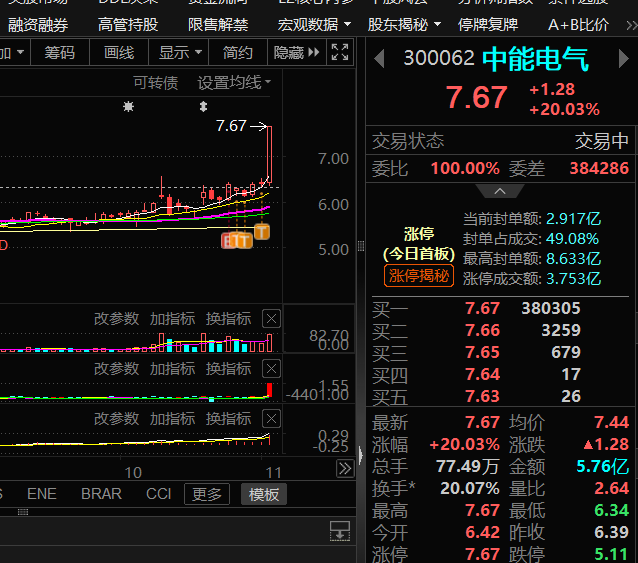Viewport: 638px width, 563px height.
Task: Click the download panel icon at bottom
Action: pyautogui.click(x=340, y=531)
